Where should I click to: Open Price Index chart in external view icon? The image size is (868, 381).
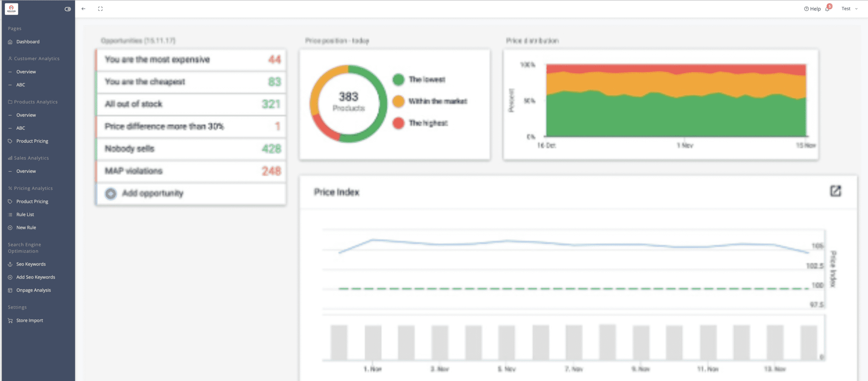[x=835, y=191]
